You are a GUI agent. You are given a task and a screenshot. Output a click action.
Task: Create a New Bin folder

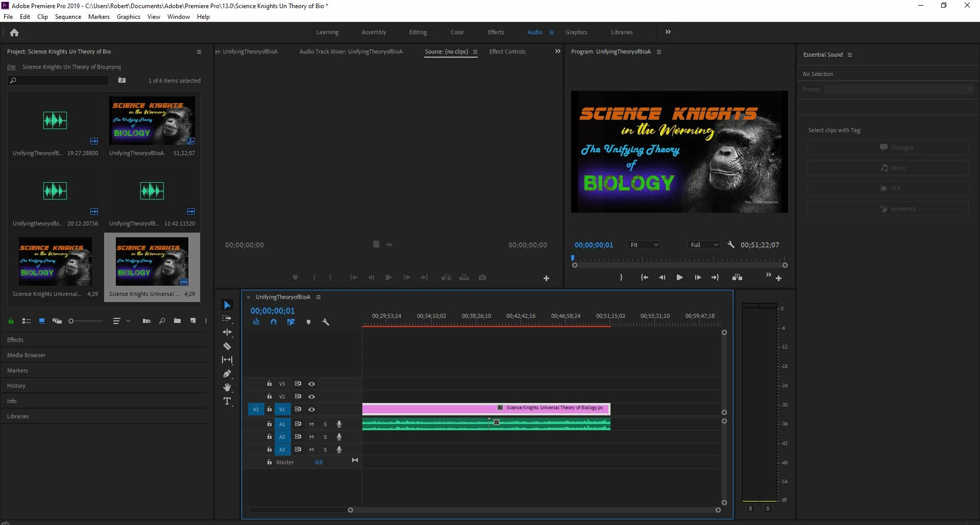pyautogui.click(x=177, y=321)
